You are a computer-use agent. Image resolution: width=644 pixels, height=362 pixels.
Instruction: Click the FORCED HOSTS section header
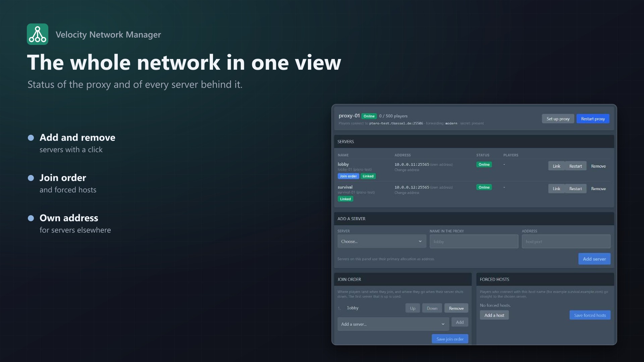click(545, 279)
